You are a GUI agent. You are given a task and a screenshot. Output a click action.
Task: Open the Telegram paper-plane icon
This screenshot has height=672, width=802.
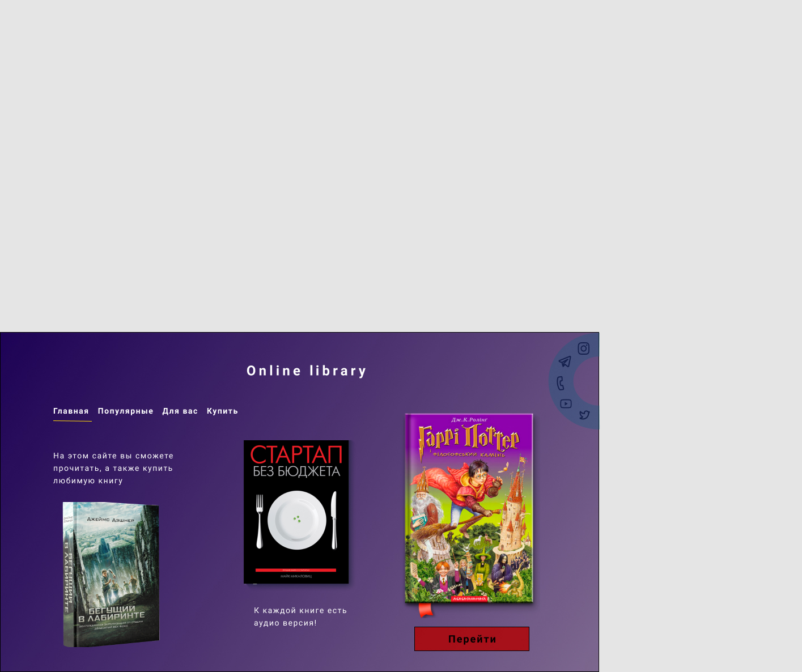[x=565, y=361]
